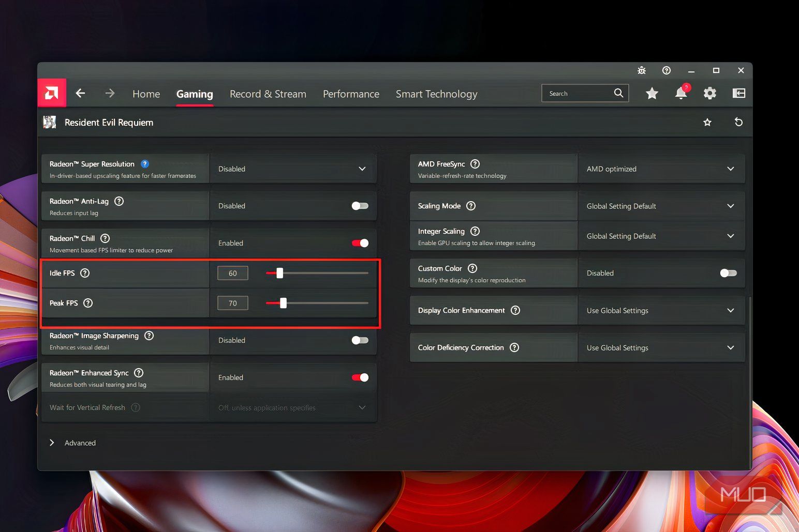
Task: Show help for Color Deficiency Correction
Action: [x=514, y=347]
